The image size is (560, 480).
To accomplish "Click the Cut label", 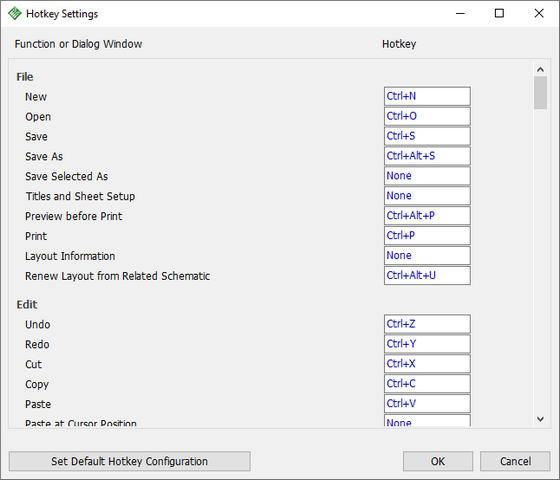I will pyautogui.click(x=33, y=365).
